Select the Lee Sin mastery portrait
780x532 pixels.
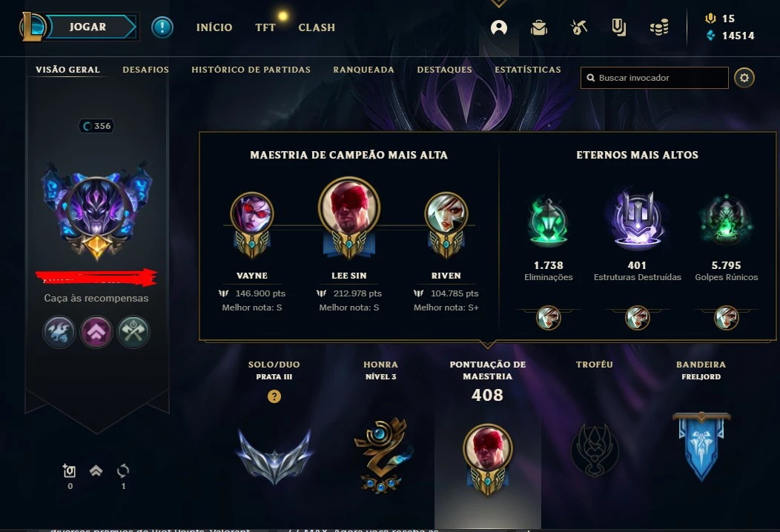pos(349,218)
